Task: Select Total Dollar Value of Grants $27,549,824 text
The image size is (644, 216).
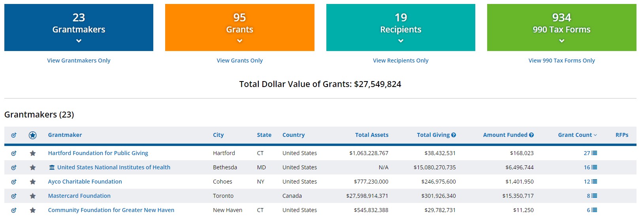Action: (320, 84)
